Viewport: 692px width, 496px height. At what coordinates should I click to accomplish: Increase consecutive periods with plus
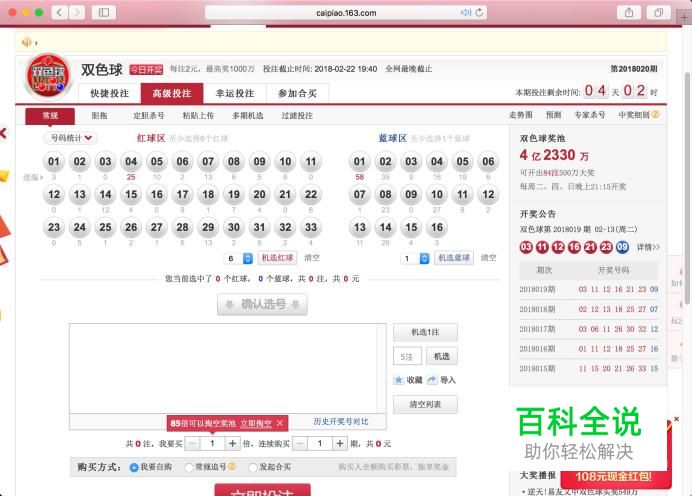point(339,443)
